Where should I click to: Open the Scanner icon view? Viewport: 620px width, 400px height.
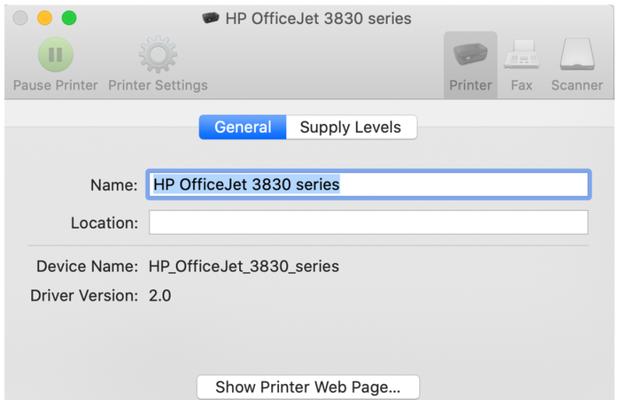[577, 54]
